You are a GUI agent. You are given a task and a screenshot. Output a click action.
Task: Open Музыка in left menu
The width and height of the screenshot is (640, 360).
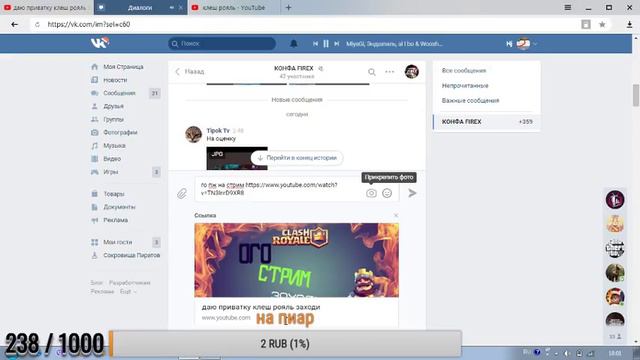point(114,145)
